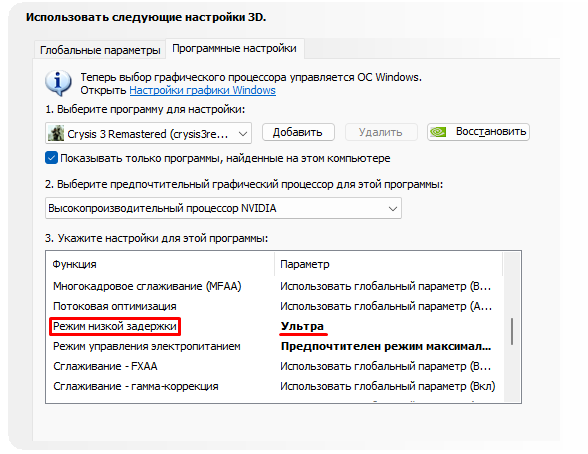Viewport: 588px width, 454px height.
Task: Expand the program selection dropdown arrow
Action: [243, 134]
